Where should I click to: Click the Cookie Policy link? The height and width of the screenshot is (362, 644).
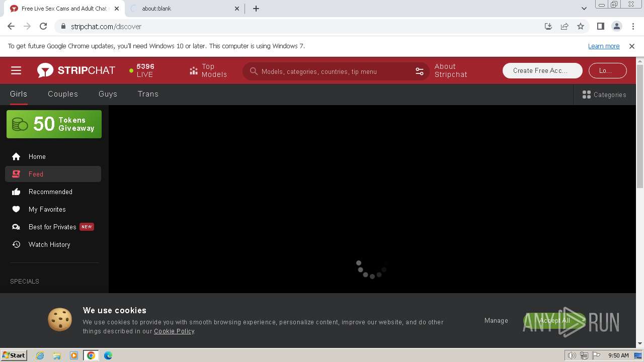pyautogui.click(x=174, y=331)
